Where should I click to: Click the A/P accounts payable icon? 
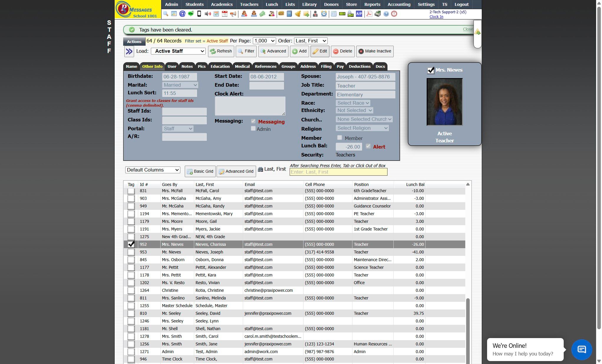(359, 14)
